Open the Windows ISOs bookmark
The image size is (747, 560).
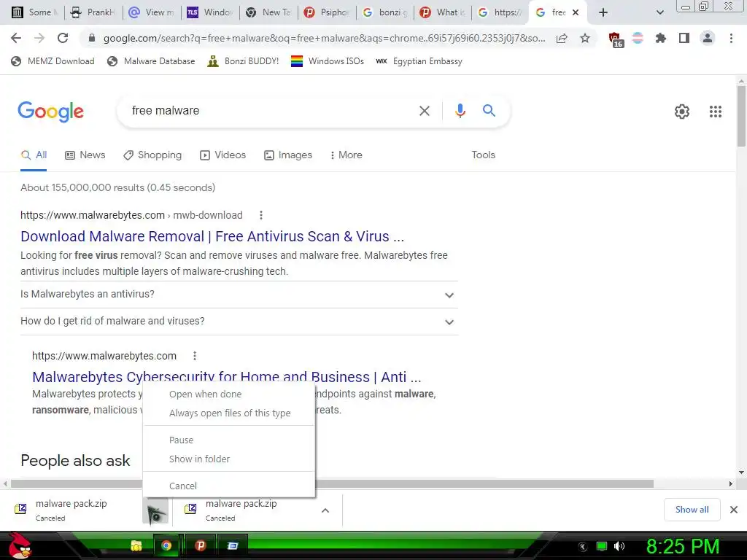(x=328, y=61)
